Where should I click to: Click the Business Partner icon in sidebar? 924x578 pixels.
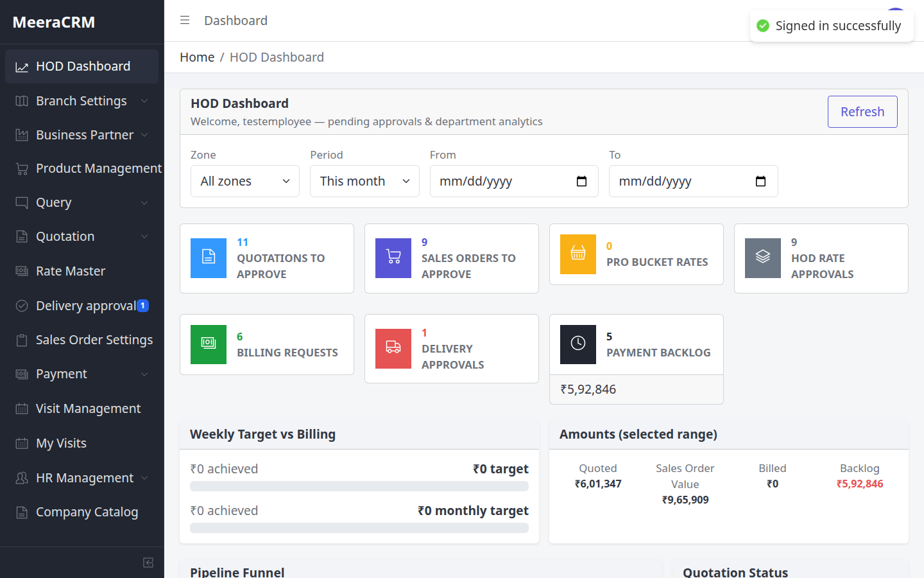click(x=22, y=135)
